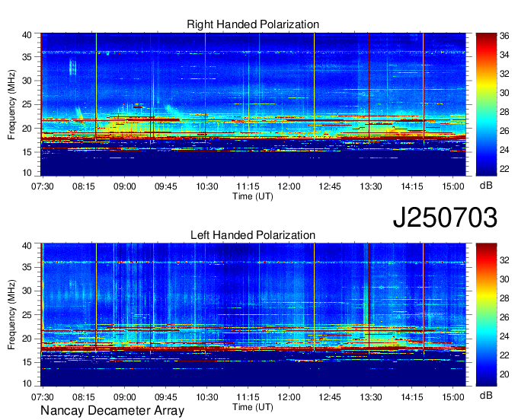Click the "dB" unit label of Left Handed color bar
Viewport: 518px width, 420px height.
(x=486, y=395)
